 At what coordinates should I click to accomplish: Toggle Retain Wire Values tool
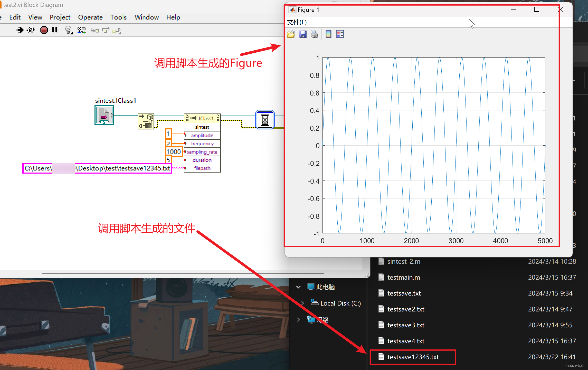[x=81, y=30]
